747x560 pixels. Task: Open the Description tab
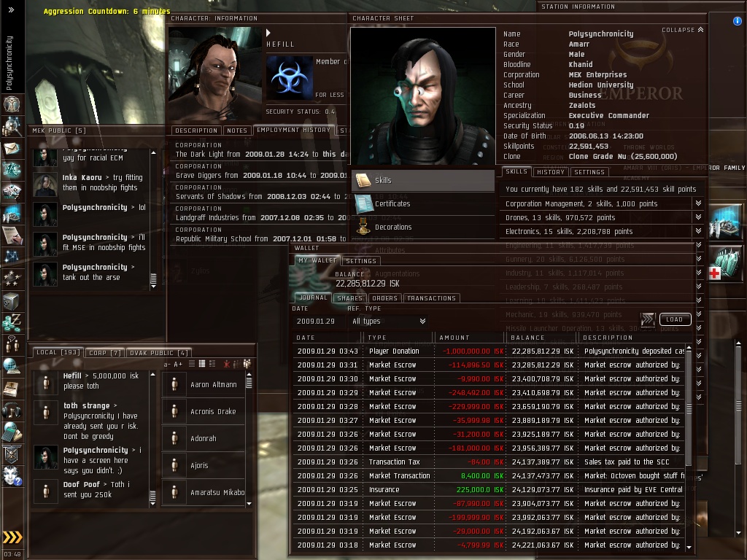click(196, 131)
